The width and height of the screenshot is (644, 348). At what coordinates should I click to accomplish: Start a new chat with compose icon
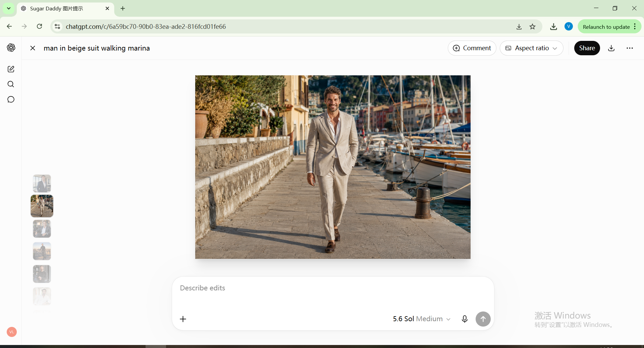click(11, 69)
